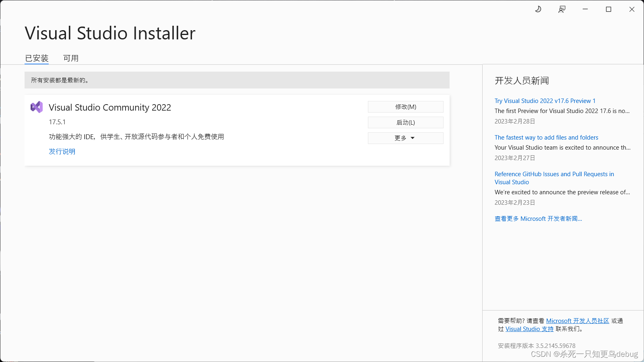Image resolution: width=644 pixels, height=362 pixels.
Task: Open Try Visual Studio 2022 v17.6 Preview 1
Action: coord(545,101)
